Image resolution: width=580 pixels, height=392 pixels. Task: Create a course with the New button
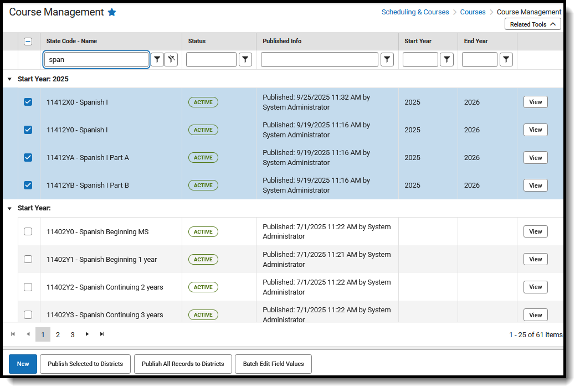(23, 364)
